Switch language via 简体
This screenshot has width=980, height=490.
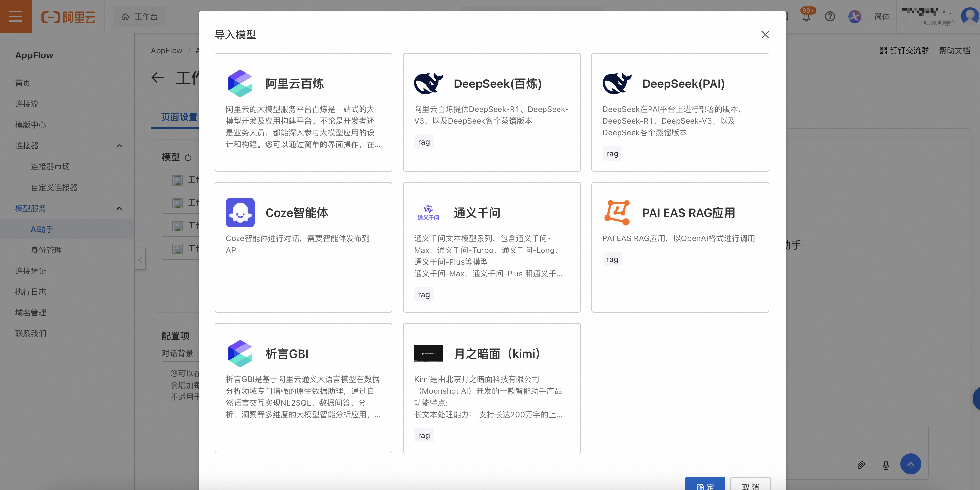tap(882, 16)
